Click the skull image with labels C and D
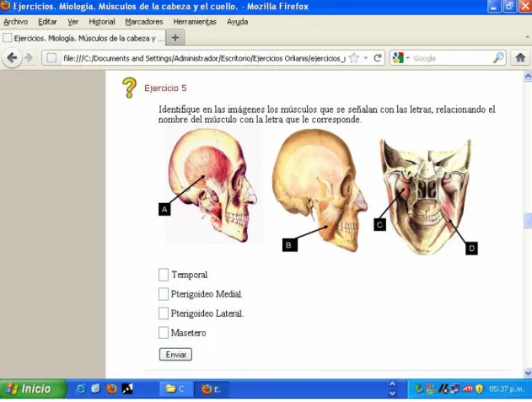Viewport: 532px width, 402px height. [x=426, y=196]
